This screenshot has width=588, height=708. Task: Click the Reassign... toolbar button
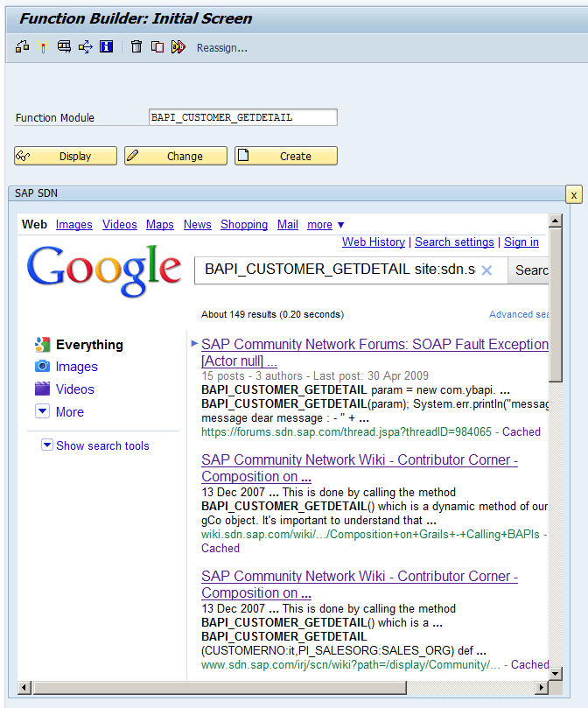coord(221,48)
